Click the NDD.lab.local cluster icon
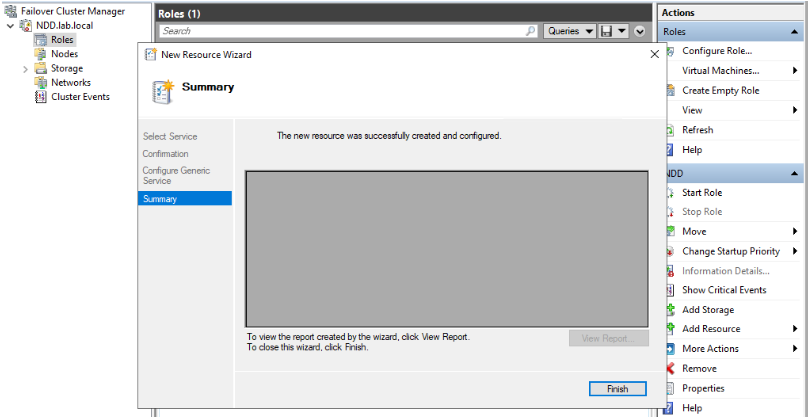This screenshot has width=808, height=417. 26,25
